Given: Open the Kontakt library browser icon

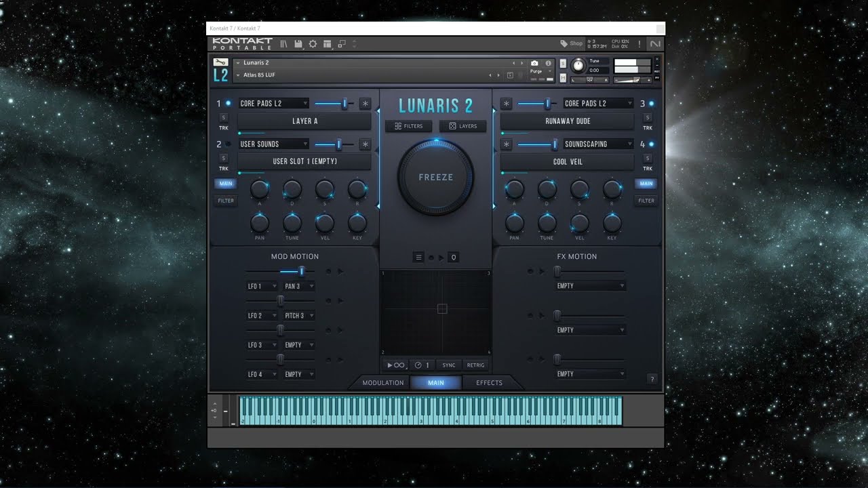Looking at the screenshot, I should tap(284, 43).
